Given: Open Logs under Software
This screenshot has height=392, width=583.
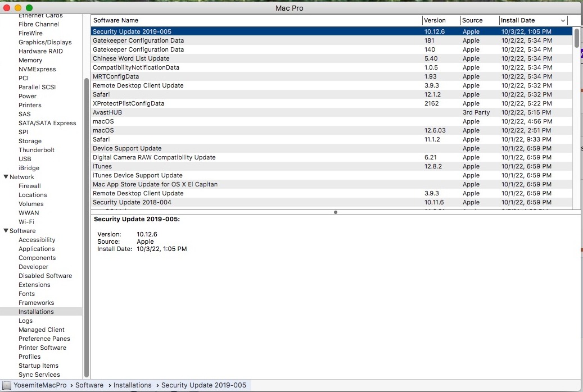Looking at the screenshot, I should click(x=25, y=321).
